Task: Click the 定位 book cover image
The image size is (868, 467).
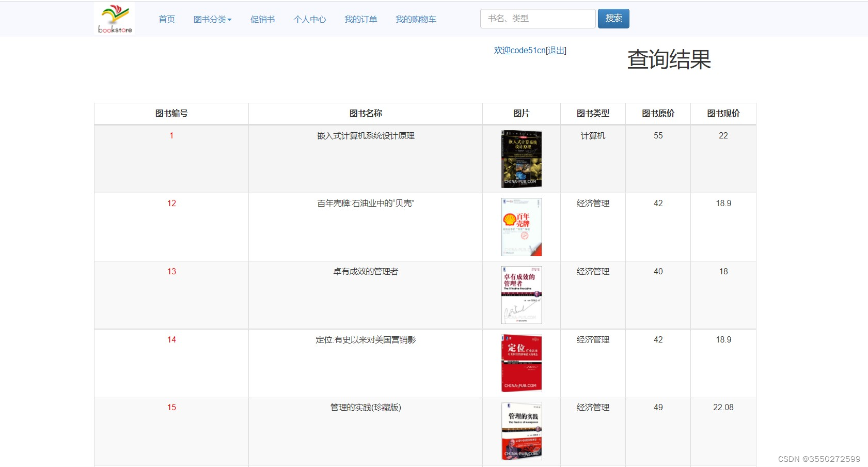Action: 521,363
